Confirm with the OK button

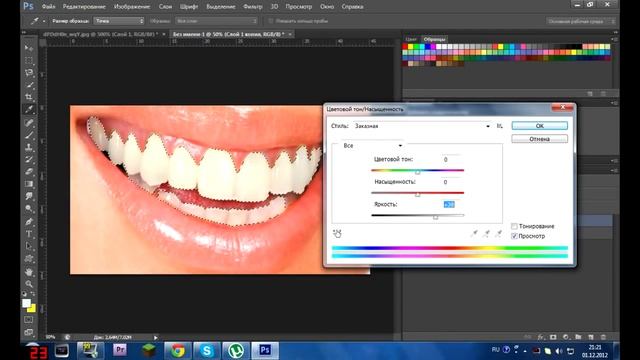pos(540,126)
